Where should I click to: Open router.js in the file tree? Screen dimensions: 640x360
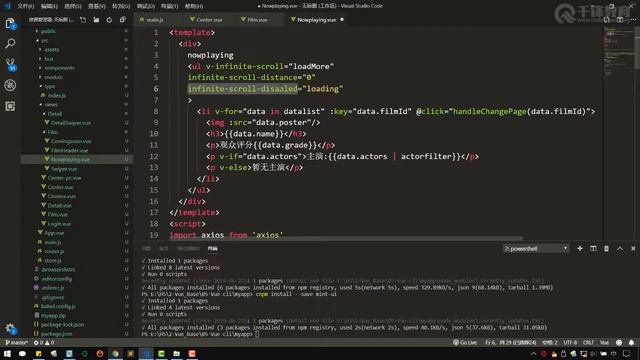[x=54, y=251]
